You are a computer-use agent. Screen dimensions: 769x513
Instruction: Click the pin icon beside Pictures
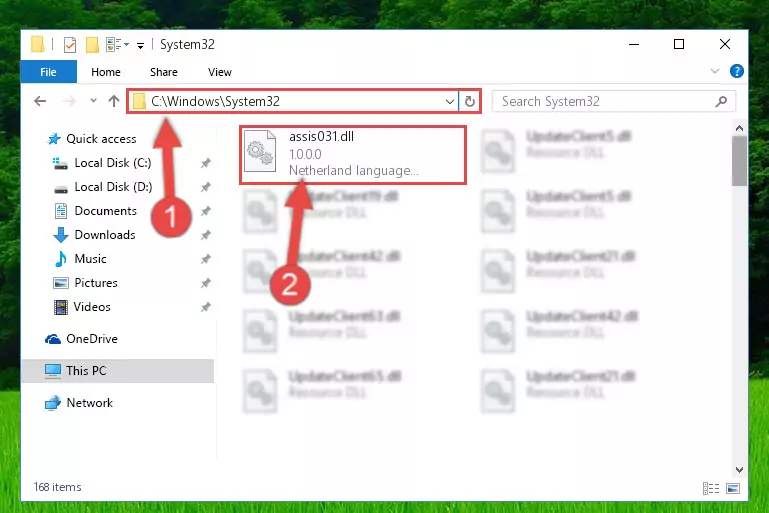[205, 283]
